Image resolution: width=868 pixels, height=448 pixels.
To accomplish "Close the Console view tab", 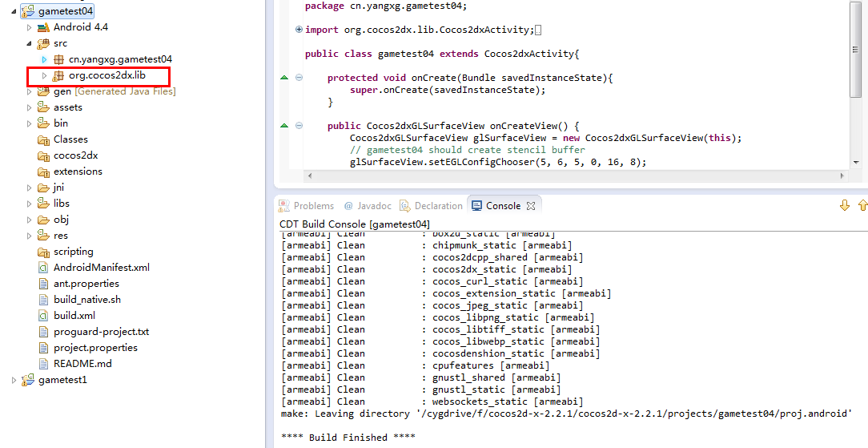I will click(x=531, y=206).
